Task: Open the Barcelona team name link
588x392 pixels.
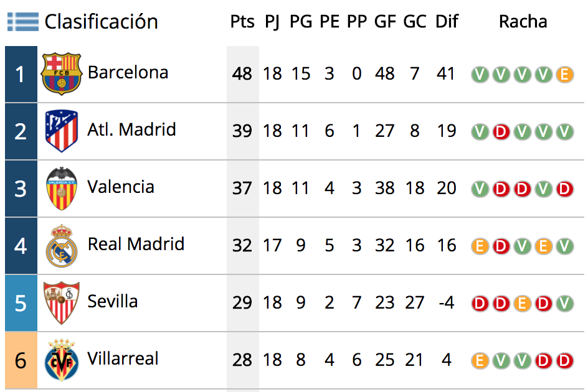Action: tap(128, 72)
